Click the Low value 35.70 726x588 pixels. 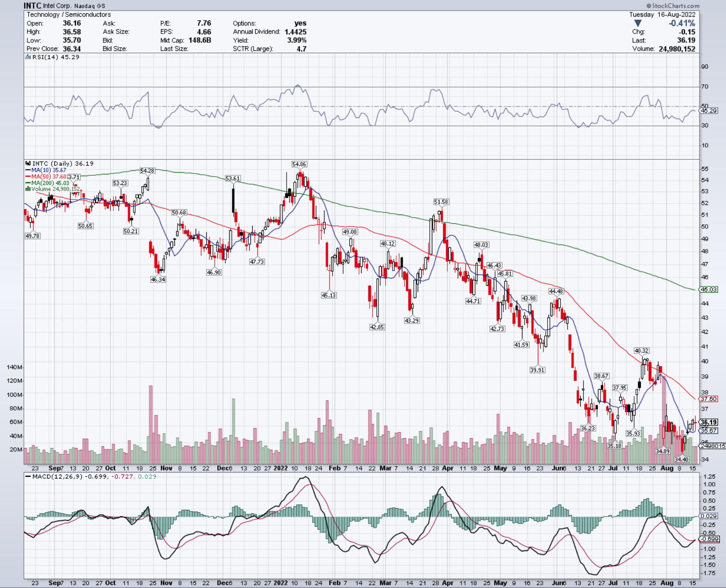pyautogui.click(x=72, y=40)
